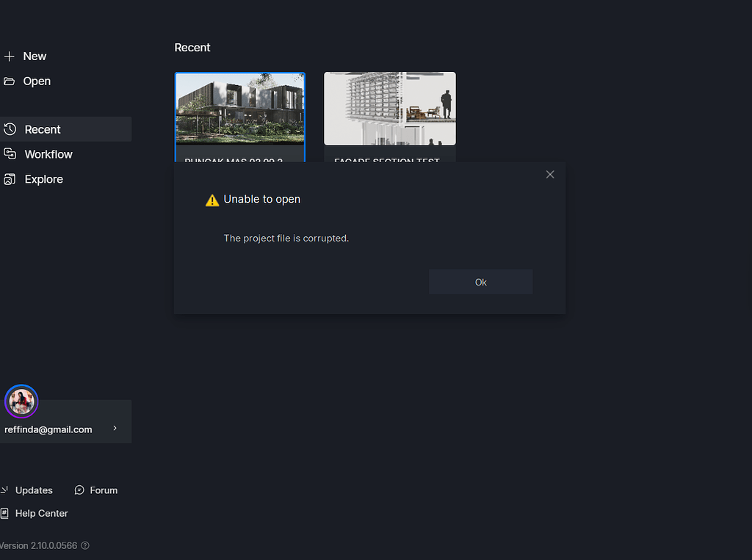Viewport: 752px width, 560px height.
Task: Open the PUNCAK MAS project thumbnail
Action: [x=239, y=110]
